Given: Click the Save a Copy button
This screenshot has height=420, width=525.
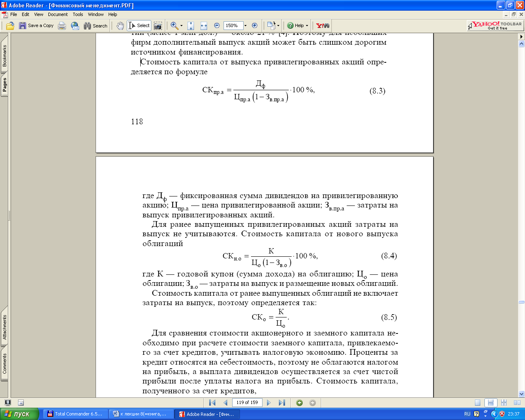Looking at the screenshot, I should pyautogui.click(x=37, y=25).
